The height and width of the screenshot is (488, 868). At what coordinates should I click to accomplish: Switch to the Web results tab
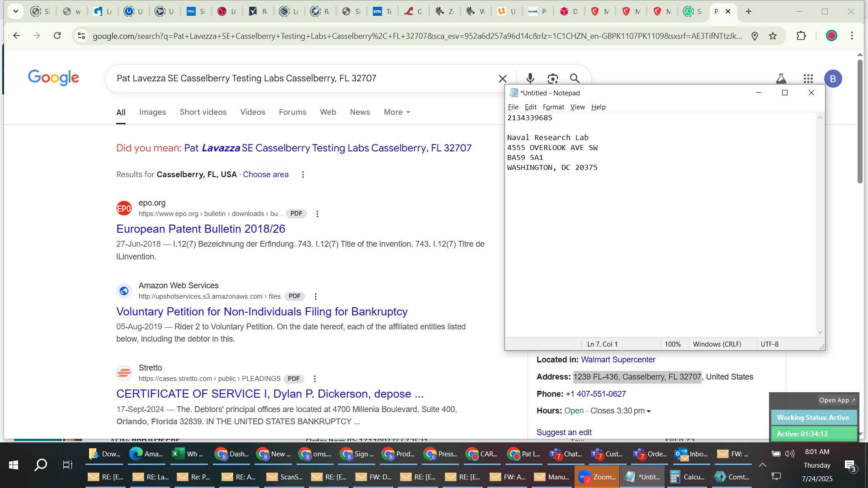328,112
